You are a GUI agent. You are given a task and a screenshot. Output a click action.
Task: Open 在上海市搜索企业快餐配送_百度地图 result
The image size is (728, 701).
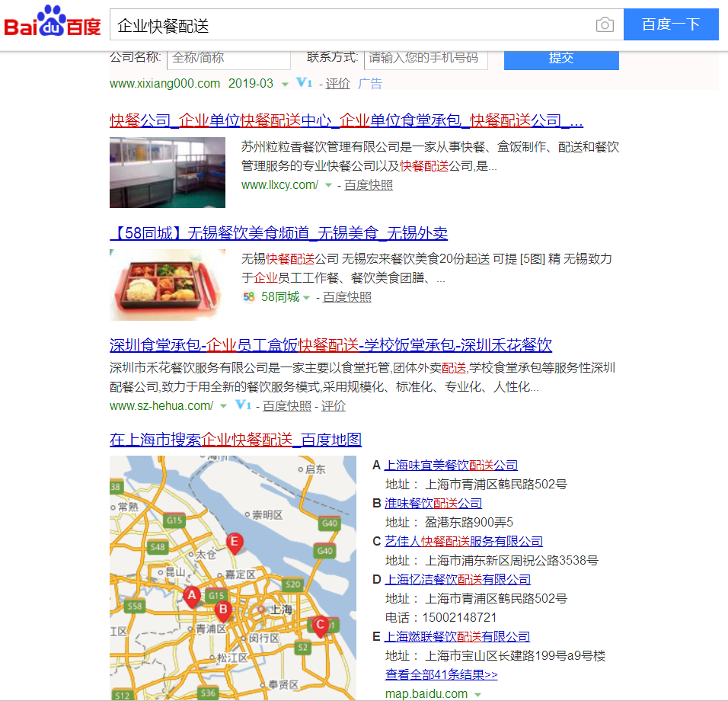235,440
